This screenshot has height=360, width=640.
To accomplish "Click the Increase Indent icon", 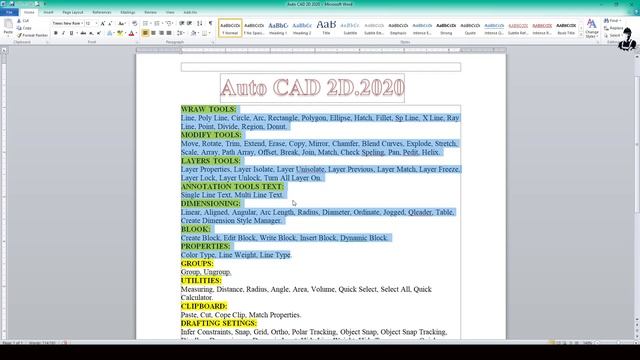I will click(190, 23).
